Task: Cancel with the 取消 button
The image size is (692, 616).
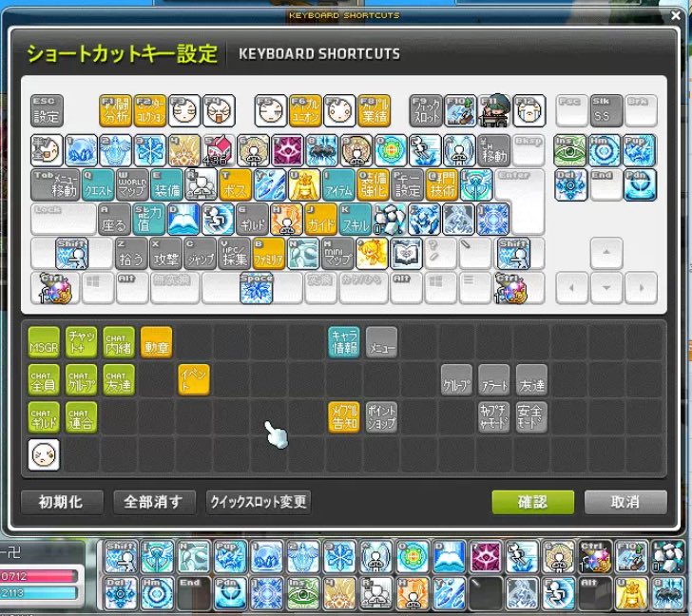Action: click(x=625, y=502)
